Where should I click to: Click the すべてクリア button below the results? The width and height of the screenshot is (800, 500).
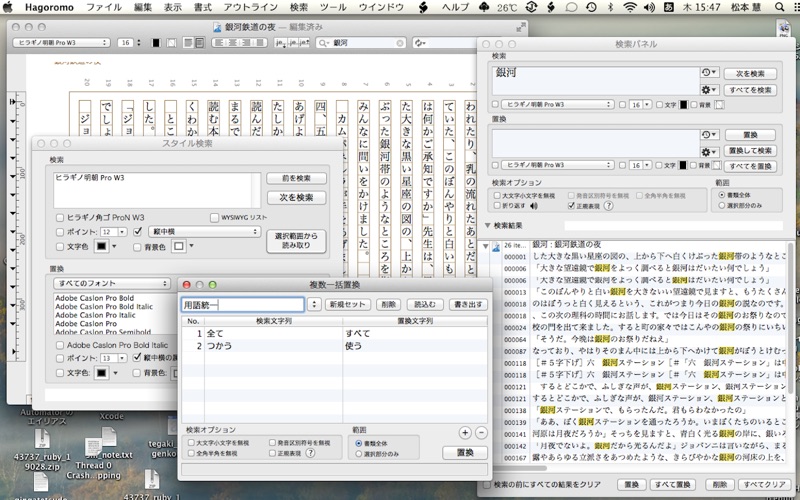tap(764, 484)
